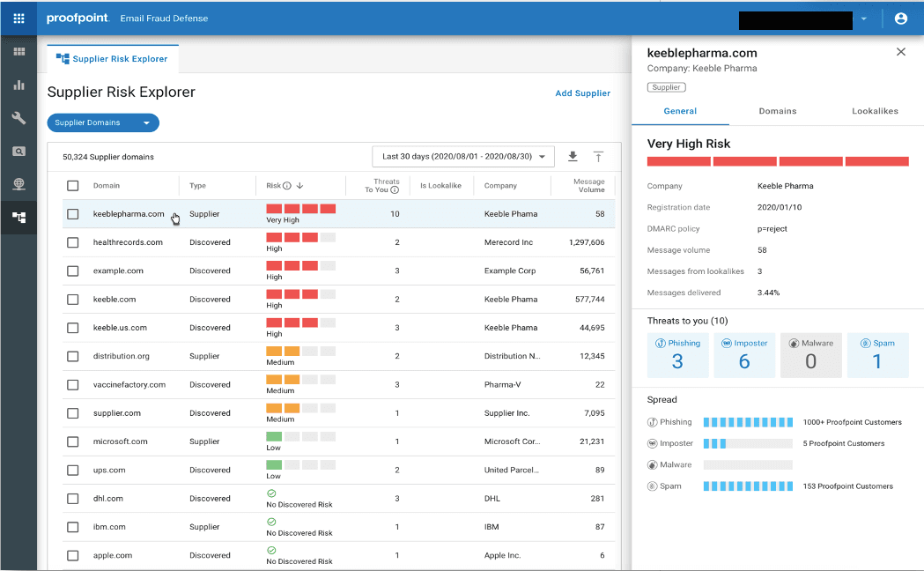This screenshot has height=571, width=924.
Task: Open the wrench tools sidebar icon
Action: pyautogui.click(x=18, y=118)
